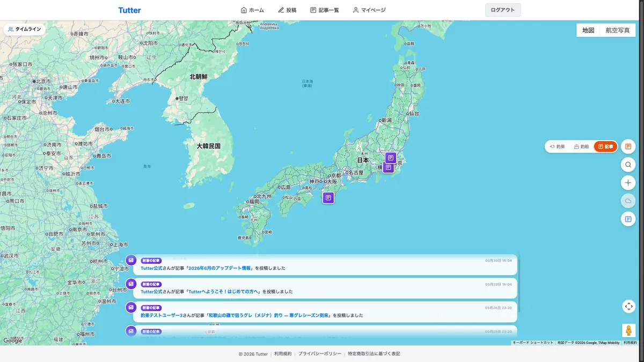
Task: Open the map camera controls button
Action: click(x=628, y=306)
